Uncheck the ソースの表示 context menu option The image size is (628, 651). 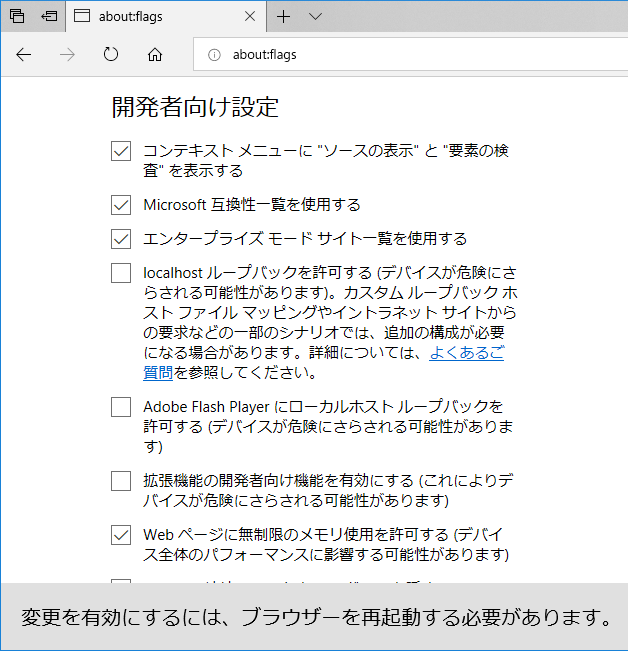click(121, 151)
